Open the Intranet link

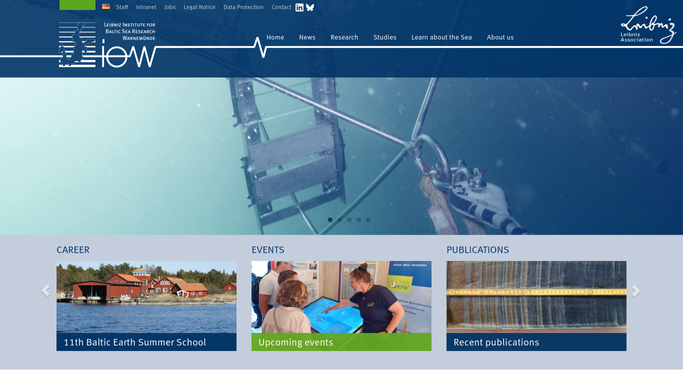tap(146, 7)
